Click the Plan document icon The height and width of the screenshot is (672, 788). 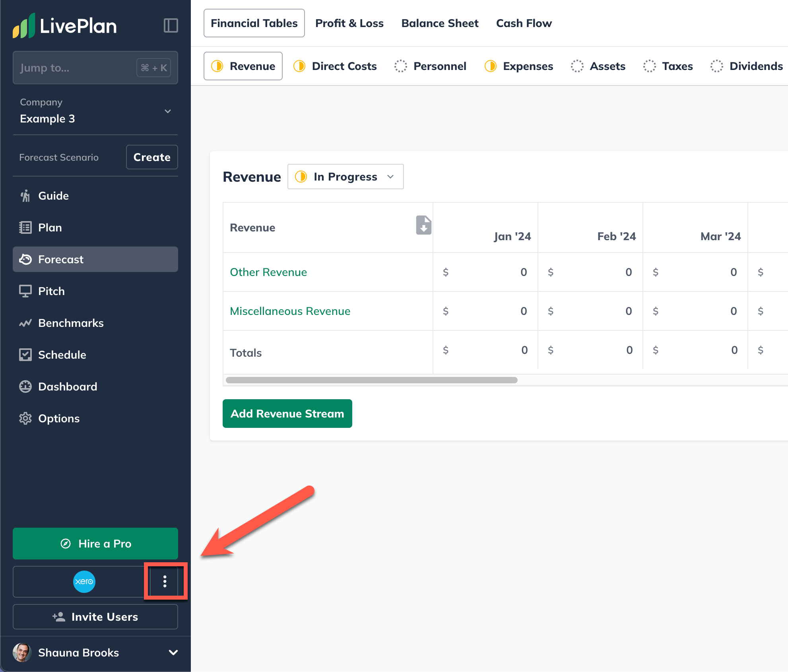click(25, 227)
